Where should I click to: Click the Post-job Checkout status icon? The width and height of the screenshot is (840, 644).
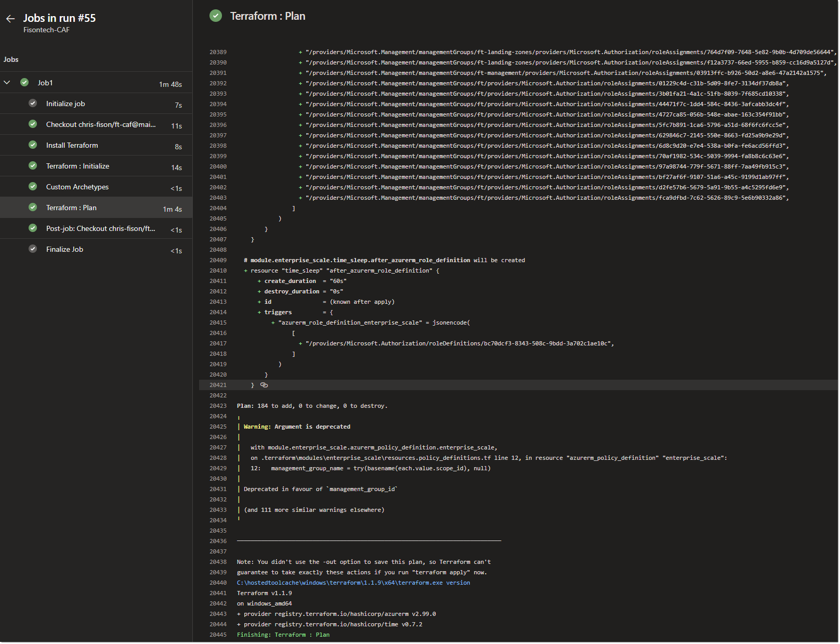coord(33,228)
